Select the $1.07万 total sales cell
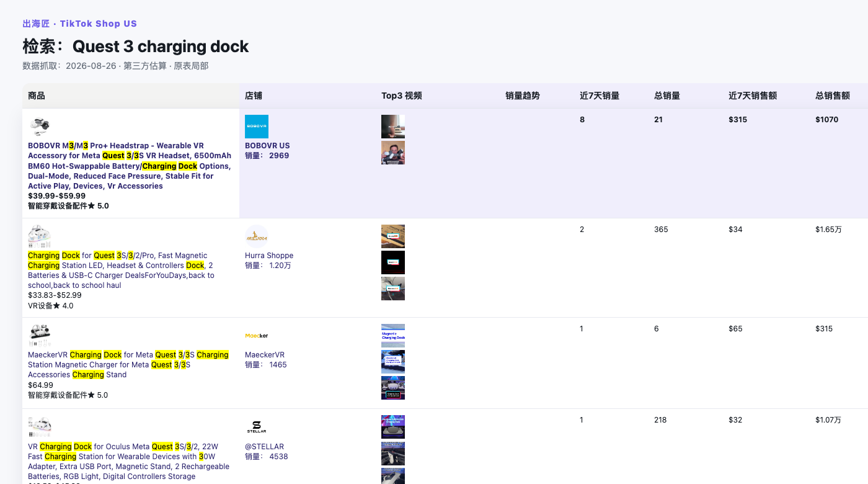This screenshot has width=868, height=484. [828, 420]
